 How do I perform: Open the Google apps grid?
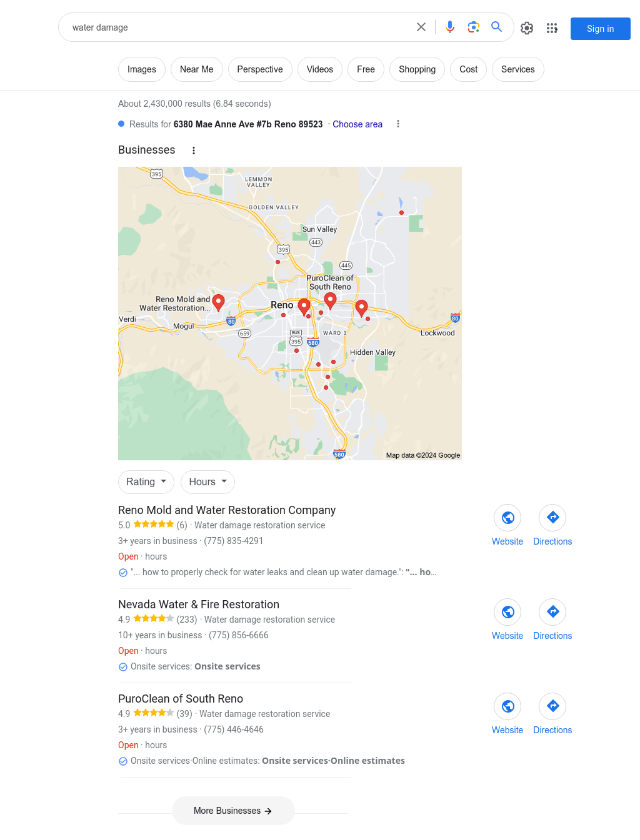(x=552, y=28)
